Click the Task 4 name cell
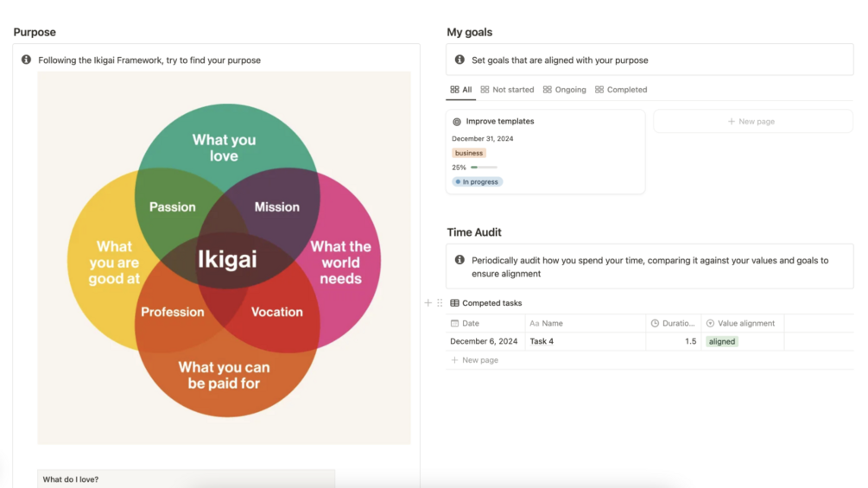 click(542, 341)
